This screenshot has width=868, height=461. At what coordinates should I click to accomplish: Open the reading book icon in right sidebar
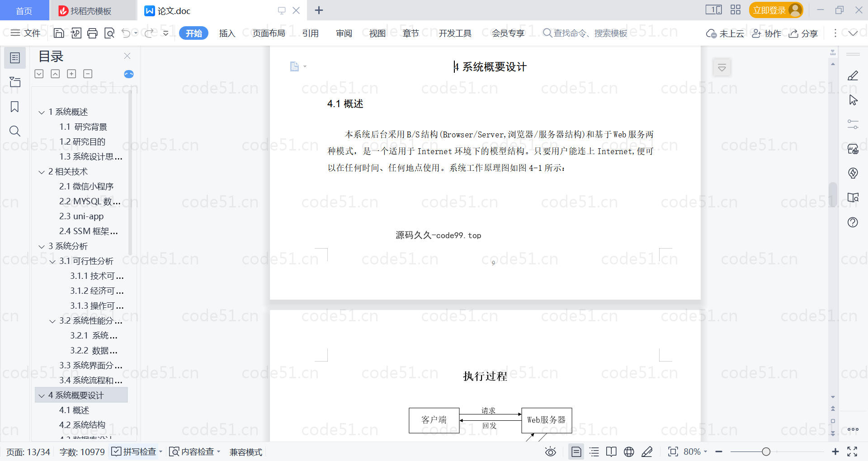(853, 198)
